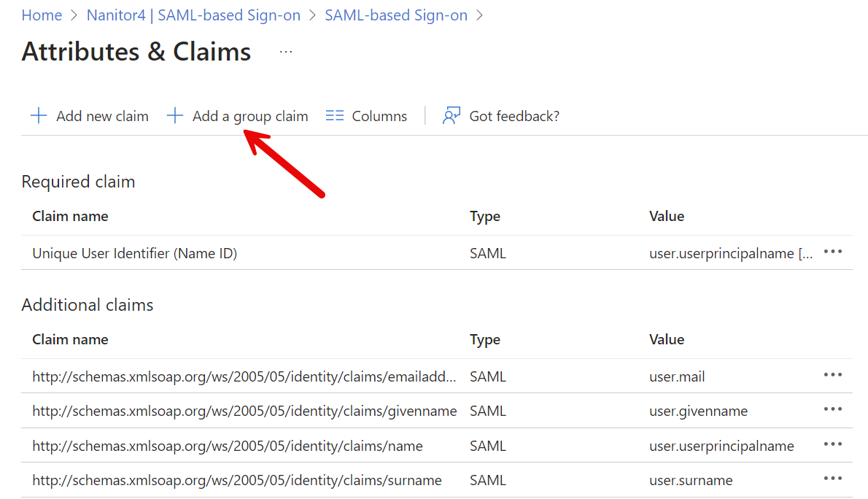The width and height of the screenshot is (868, 499).
Task: Click the plus icon for Add new claim
Action: coord(38,116)
